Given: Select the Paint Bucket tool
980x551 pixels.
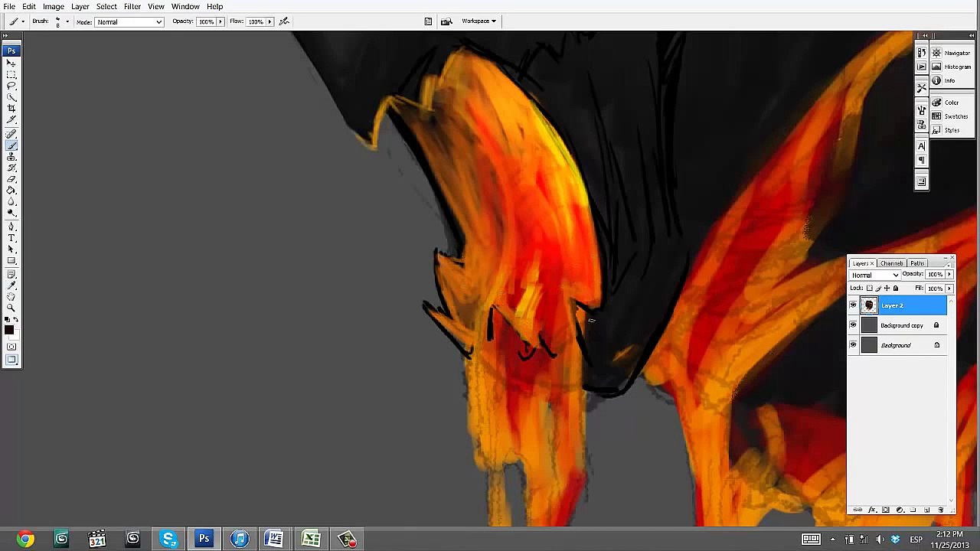Looking at the screenshot, I should pos(11,189).
